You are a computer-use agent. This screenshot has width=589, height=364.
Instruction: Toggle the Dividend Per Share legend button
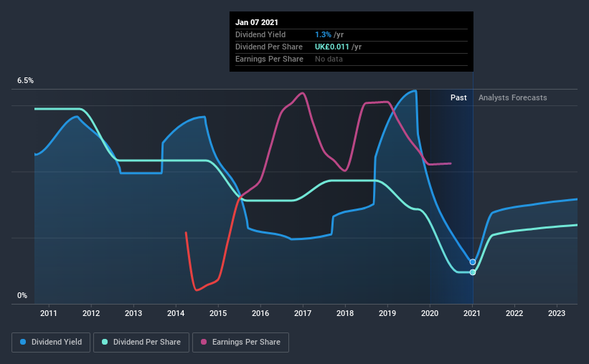point(141,343)
